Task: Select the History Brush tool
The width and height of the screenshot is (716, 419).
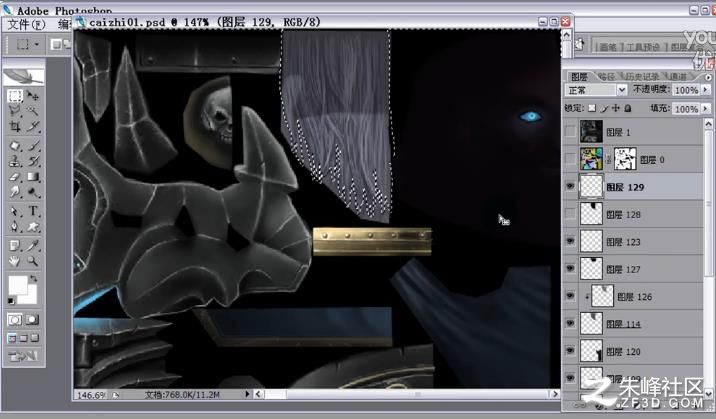Action: click(32, 161)
